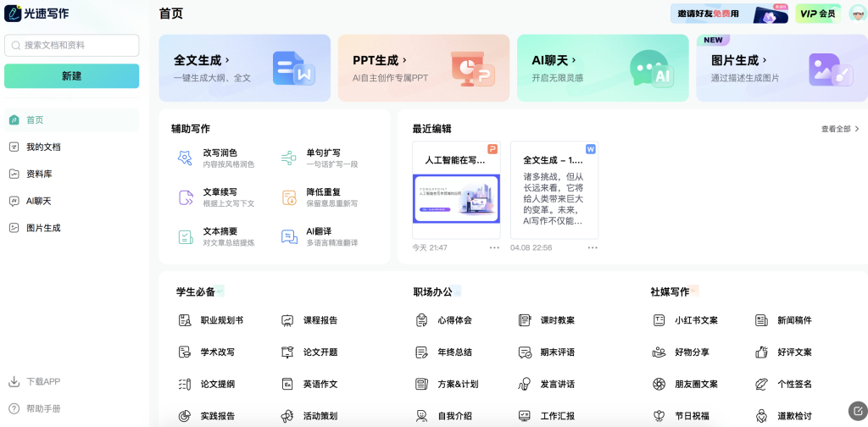Screen dimensions: 868x427
Task: Click the 小红书文案 icon
Action: (x=659, y=320)
